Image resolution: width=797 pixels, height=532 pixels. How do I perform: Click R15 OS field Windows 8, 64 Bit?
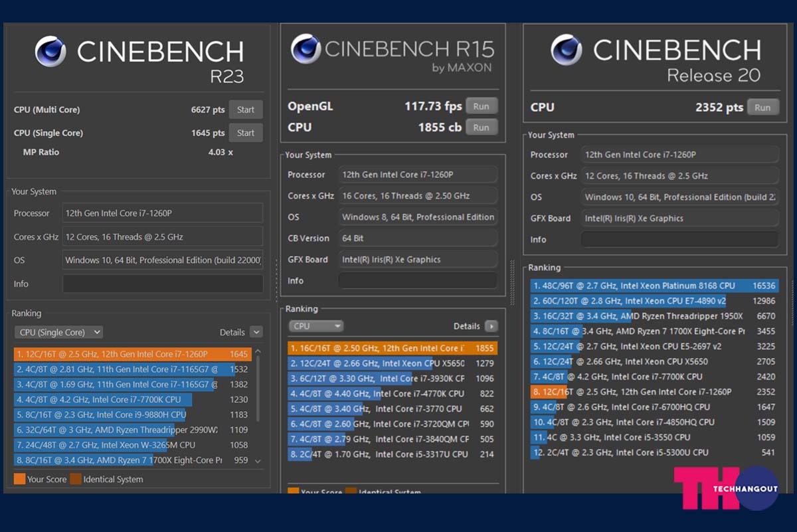click(x=418, y=217)
